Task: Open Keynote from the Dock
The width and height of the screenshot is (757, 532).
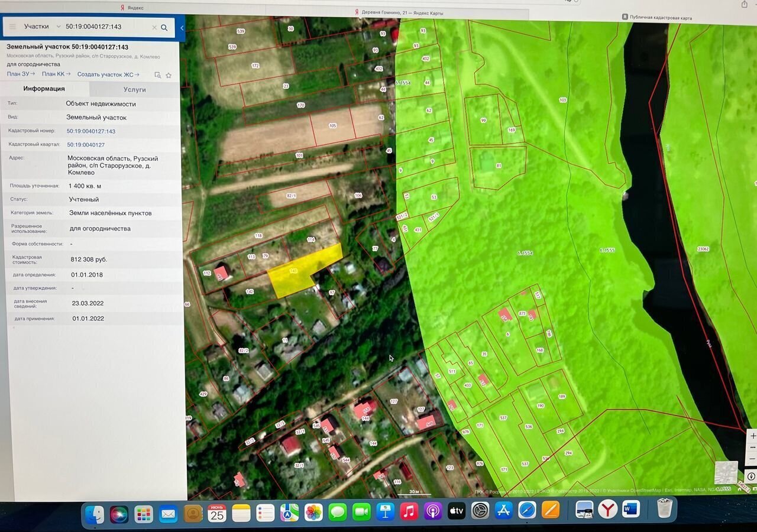Action: click(385, 511)
